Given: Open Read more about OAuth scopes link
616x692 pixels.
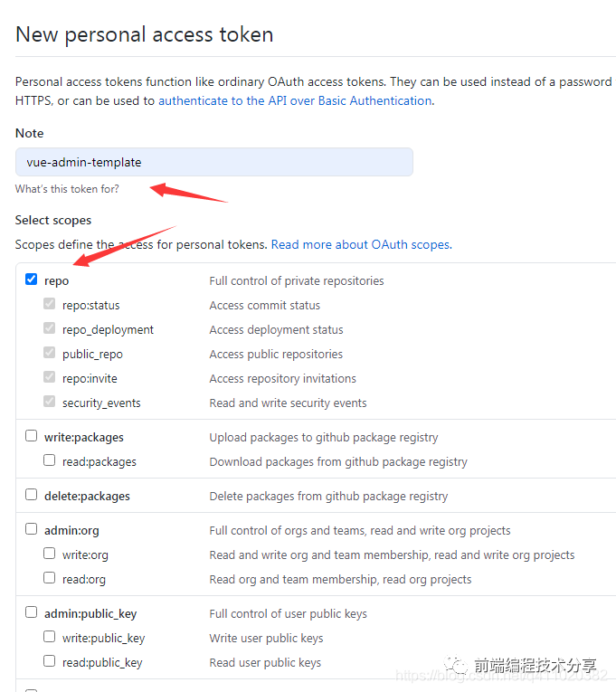Looking at the screenshot, I should point(361,244).
